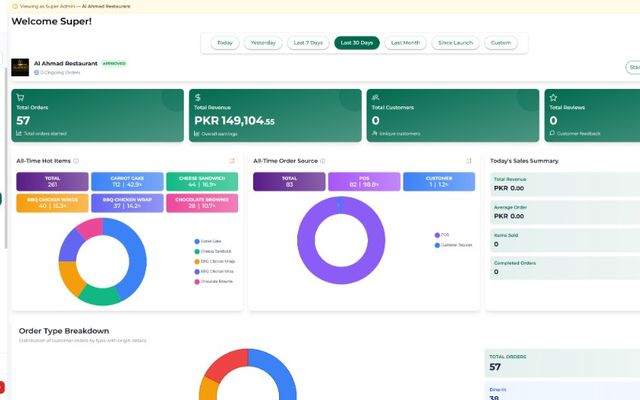
Task: Click the Ongoing Orders status icon
Action: (36, 72)
